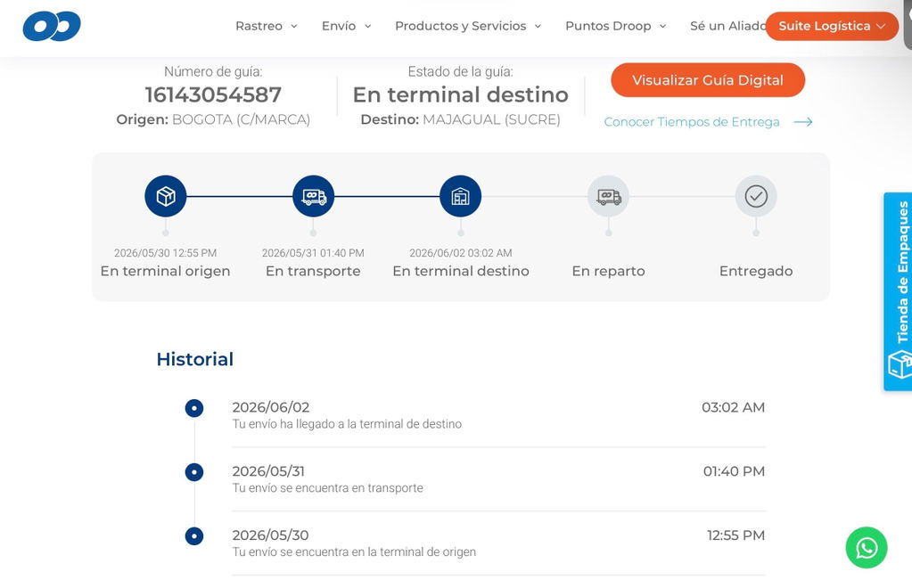Click the arrow next to Conocer Tiempos de Entrega
This screenshot has height=588, width=912.
pos(803,122)
